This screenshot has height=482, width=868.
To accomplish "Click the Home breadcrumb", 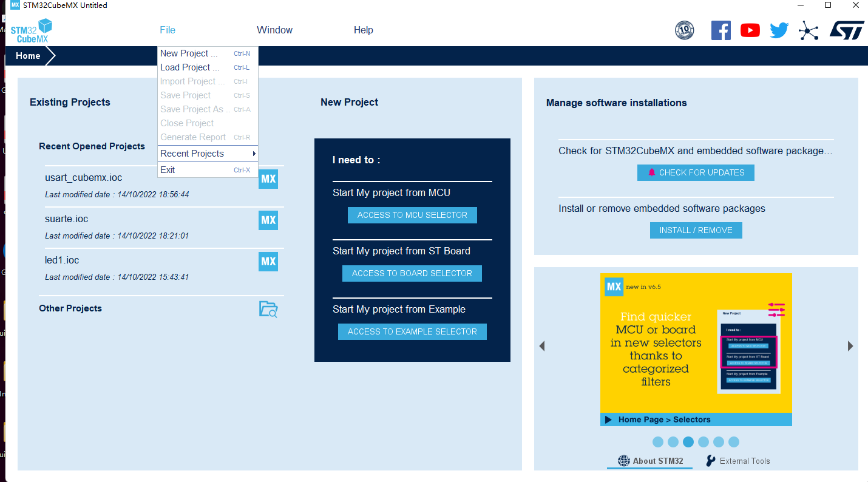I will [x=28, y=56].
